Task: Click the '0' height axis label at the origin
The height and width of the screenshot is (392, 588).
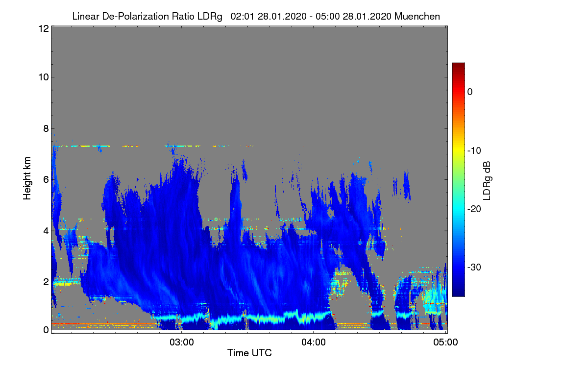Action: coord(46,330)
